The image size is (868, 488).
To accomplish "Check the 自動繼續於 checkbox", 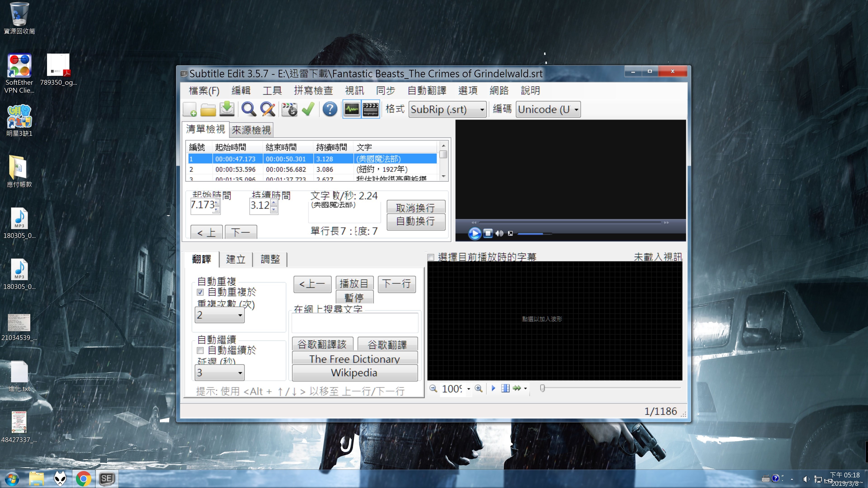I will [x=200, y=351].
